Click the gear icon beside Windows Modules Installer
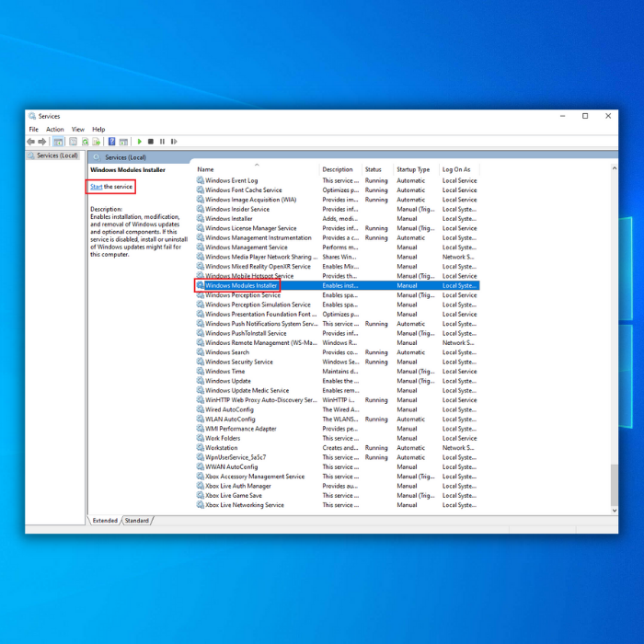The width and height of the screenshot is (644, 644). click(200, 285)
